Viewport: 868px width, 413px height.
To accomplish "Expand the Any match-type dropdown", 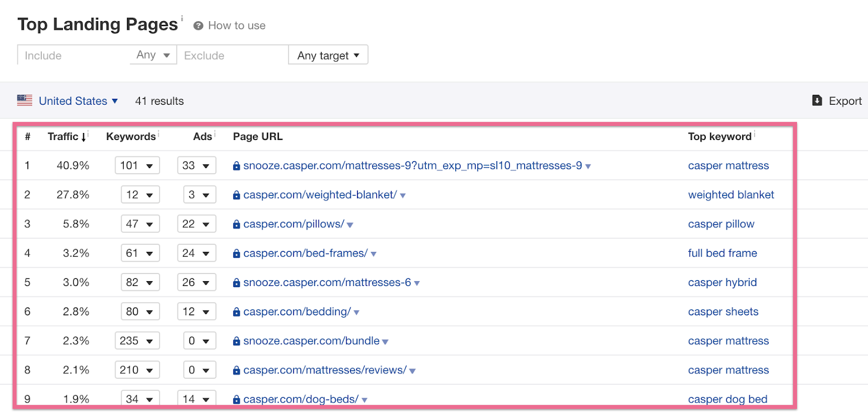I will (153, 55).
